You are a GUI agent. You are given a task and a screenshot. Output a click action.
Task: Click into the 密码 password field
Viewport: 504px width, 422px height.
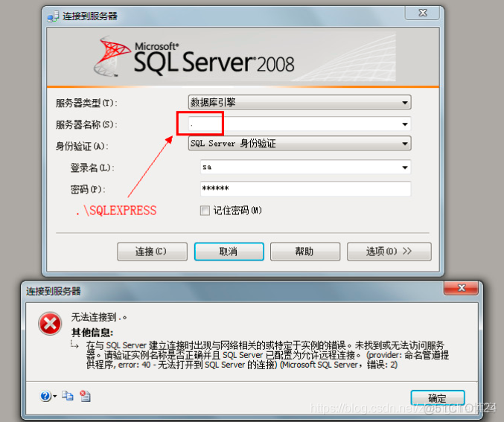coord(305,188)
